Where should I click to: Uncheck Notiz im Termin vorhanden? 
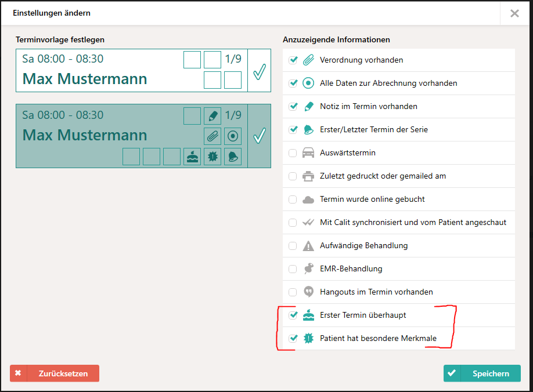click(293, 106)
